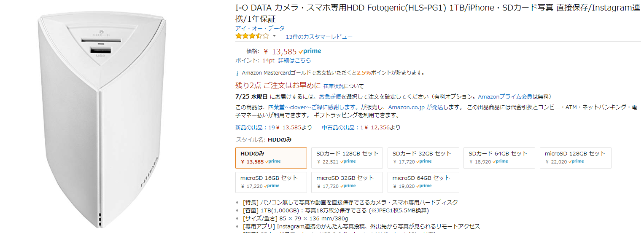Choose the SDカード 64GB セット style
The height and width of the screenshot is (233, 644).
(499, 158)
